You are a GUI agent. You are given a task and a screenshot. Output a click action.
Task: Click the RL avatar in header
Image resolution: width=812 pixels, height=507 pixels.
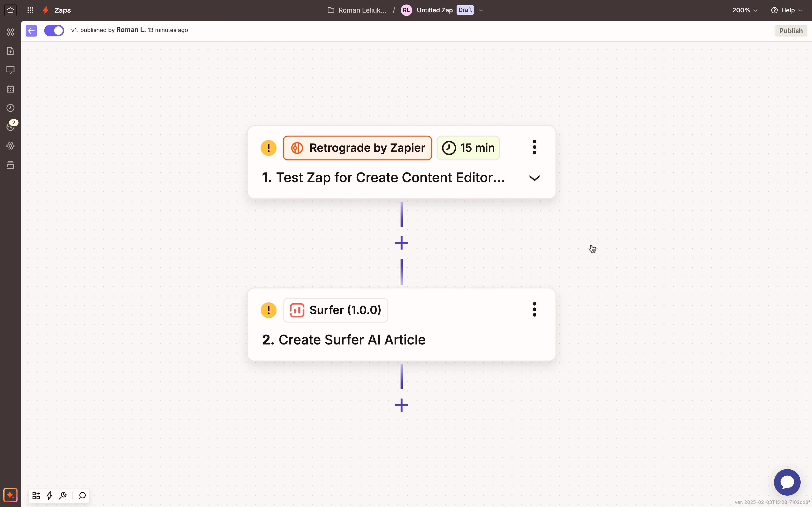tap(406, 10)
